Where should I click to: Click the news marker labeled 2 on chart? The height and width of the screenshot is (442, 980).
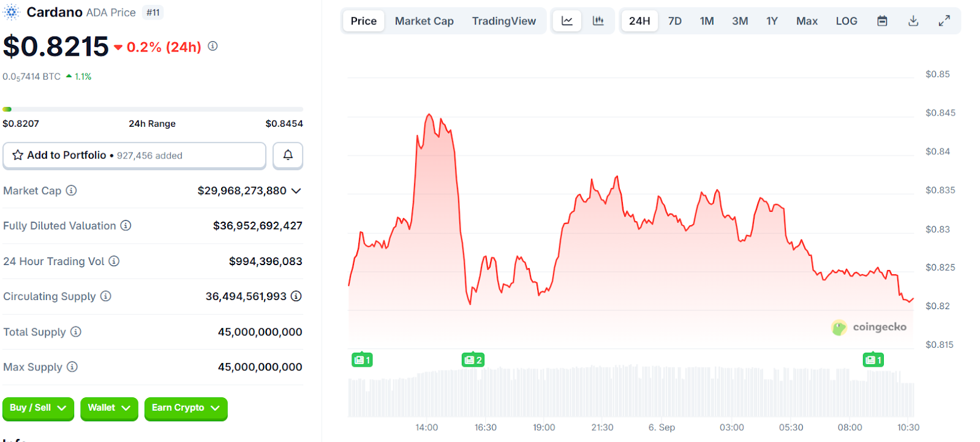[473, 360]
